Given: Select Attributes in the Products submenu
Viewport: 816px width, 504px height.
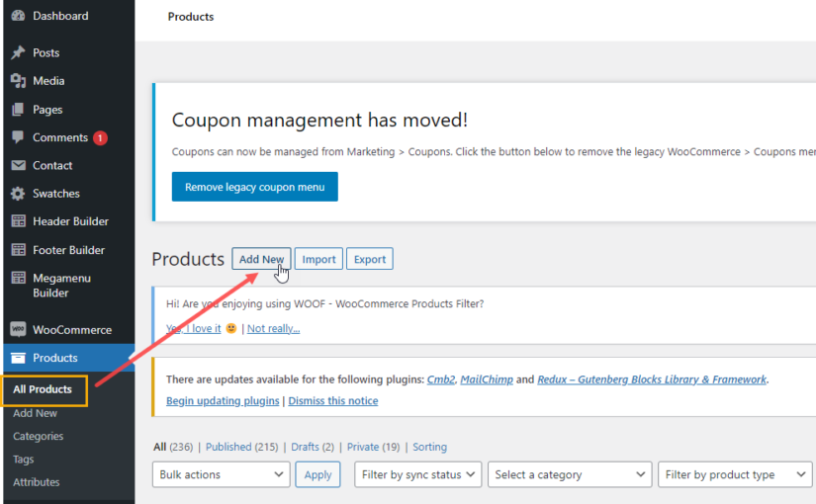Looking at the screenshot, I should click(36, 482).
